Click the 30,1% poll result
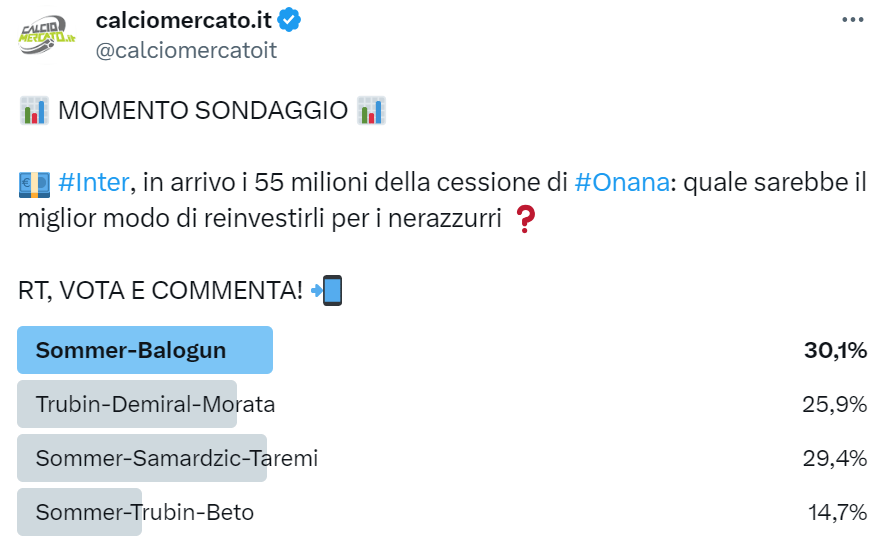883x541 pixels. [835, 350]
